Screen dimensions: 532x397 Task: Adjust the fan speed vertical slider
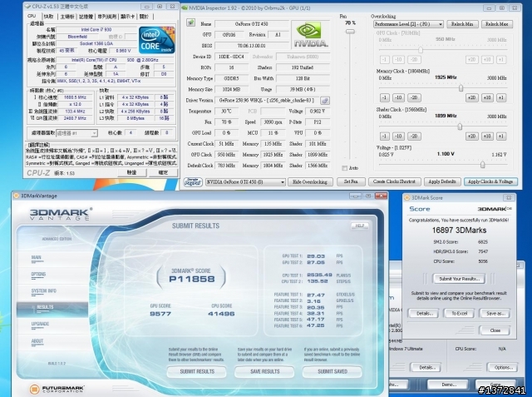point(350,32)
